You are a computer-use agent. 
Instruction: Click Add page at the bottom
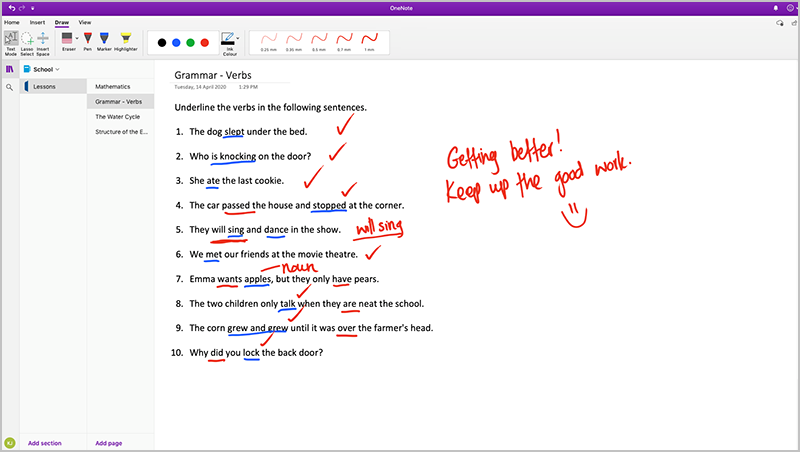(x=108, y=442)
